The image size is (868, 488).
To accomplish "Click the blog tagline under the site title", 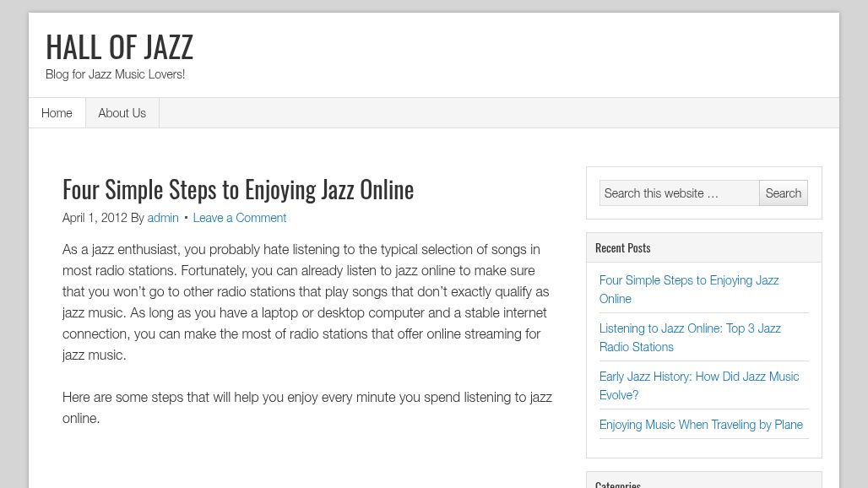I will 115,74.
